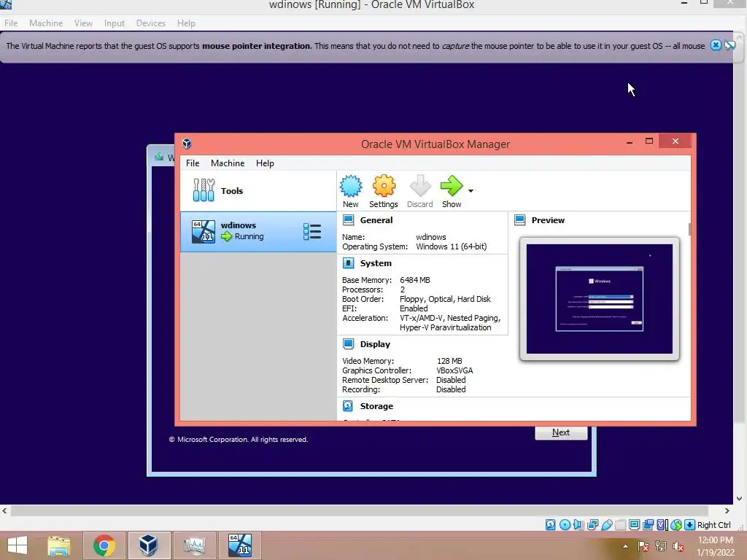Click the Action Center flag tray icon
Image resolution: width=747 pixels, height=560 pixels.
point(643,546)
